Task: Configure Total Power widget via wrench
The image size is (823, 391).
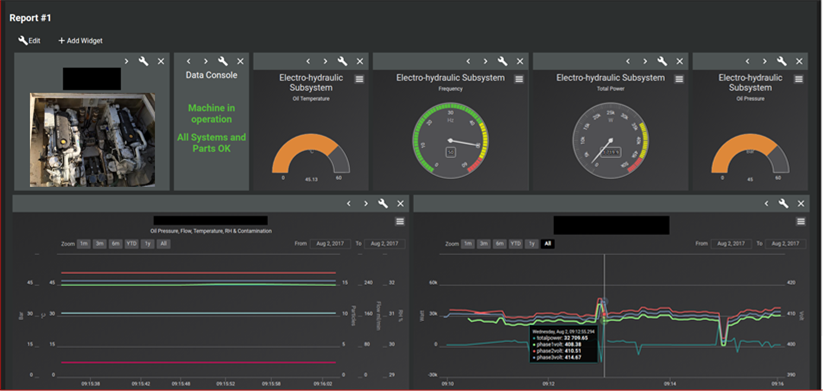Action: 662,61
